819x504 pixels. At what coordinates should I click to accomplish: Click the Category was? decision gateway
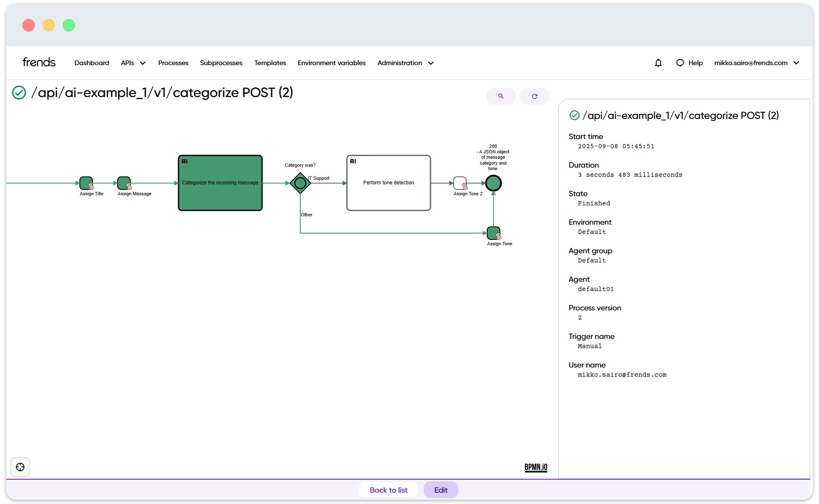(300, 183)
